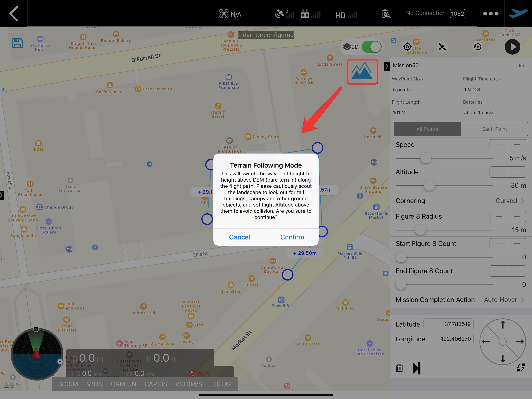
Task: Cancel the Terrain Following Mode dialog
Action: [240, 237]
